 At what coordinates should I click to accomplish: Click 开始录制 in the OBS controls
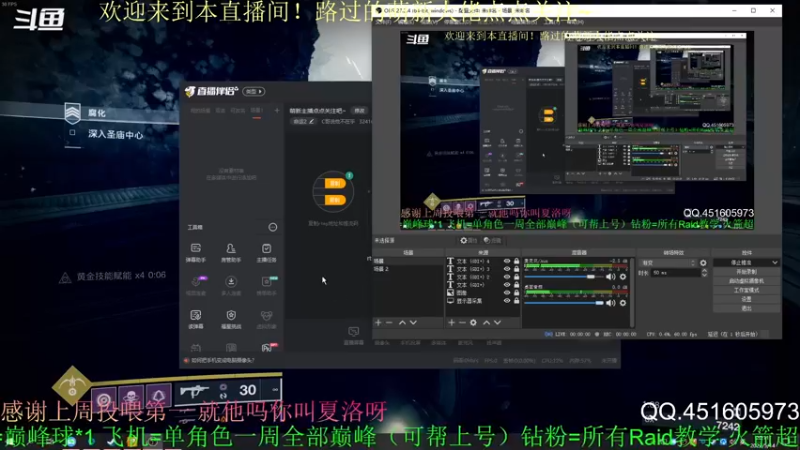pyautogui.click(x=746, y=272)
